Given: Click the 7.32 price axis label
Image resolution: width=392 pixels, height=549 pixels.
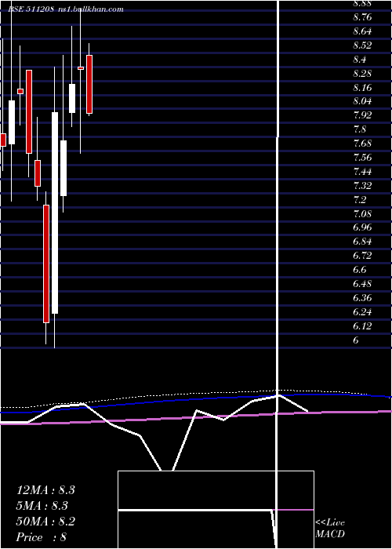Looking at the screenshot, I should point(362,185).
